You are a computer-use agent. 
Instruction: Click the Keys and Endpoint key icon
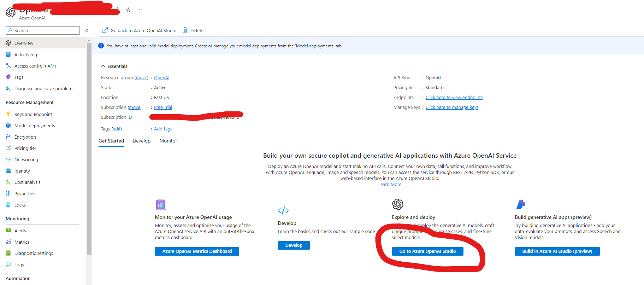(x=8, y=114)
